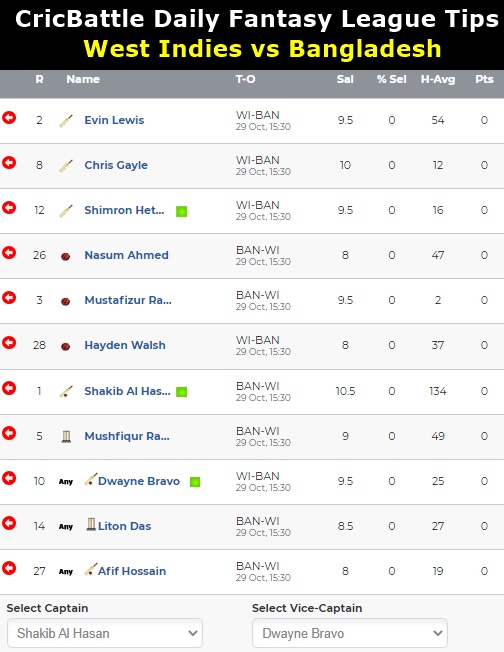
Task: Click green indicator beside Dwayne Bravo
Action: click(195, 482)
